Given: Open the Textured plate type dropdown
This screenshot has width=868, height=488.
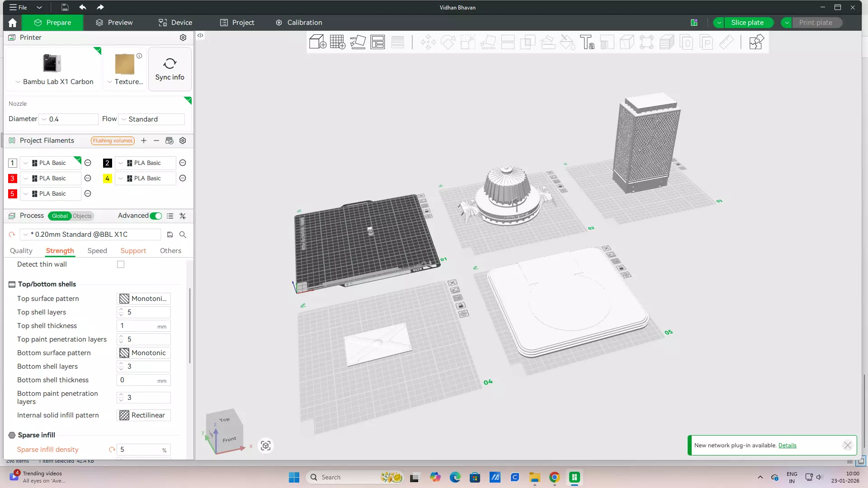Looking at the screenshot, I should 125,82.
